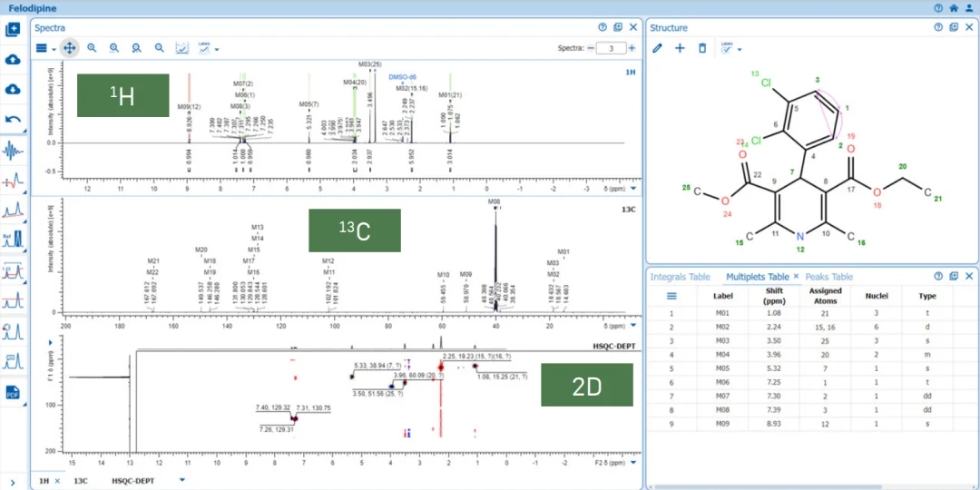The image size is (980, 490).
Task: Open the FID processing waveform tool
Action: click(x=13, y=150)
